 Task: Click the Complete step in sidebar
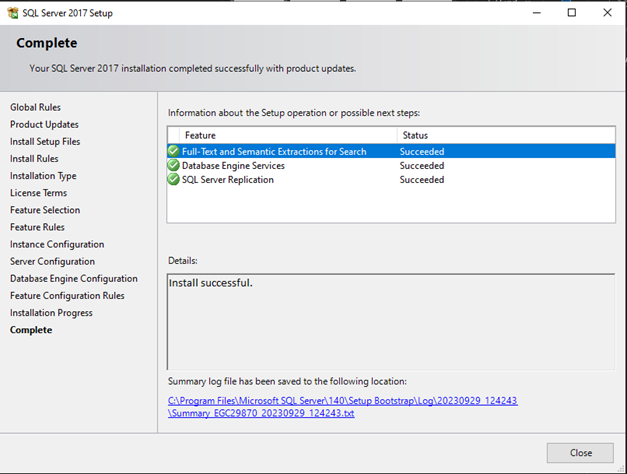pos(31,330)
